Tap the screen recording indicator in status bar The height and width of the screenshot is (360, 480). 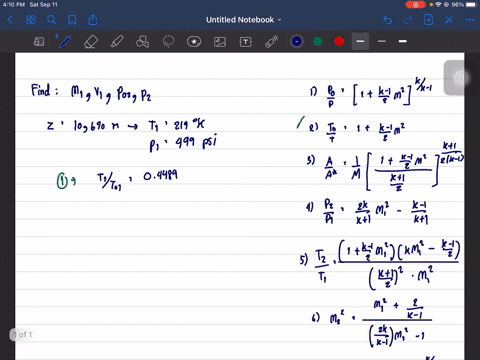point(415,5)
